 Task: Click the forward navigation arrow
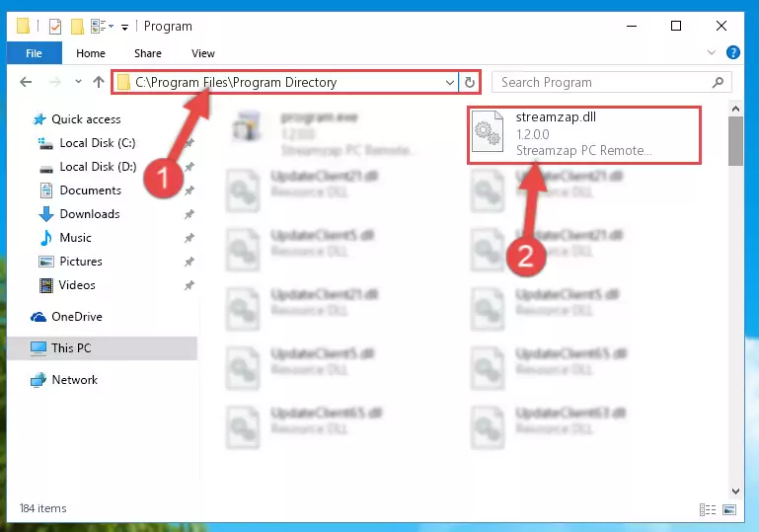click(55, 82)
